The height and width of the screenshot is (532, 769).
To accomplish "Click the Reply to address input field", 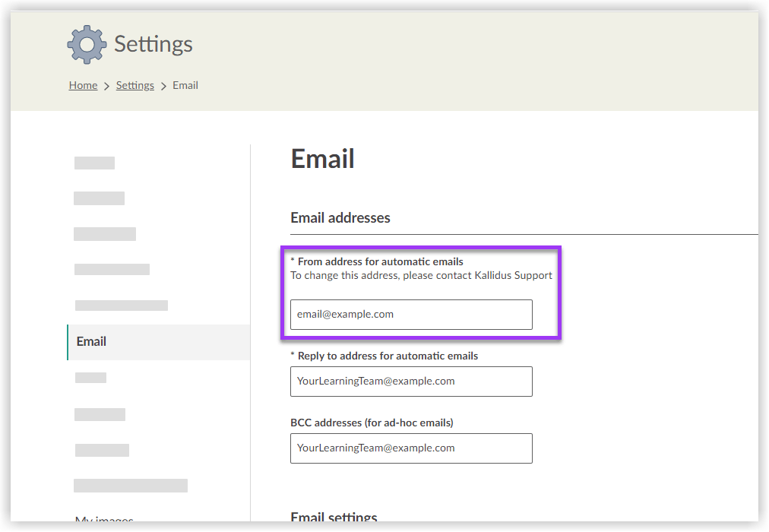I will point(410,381).
